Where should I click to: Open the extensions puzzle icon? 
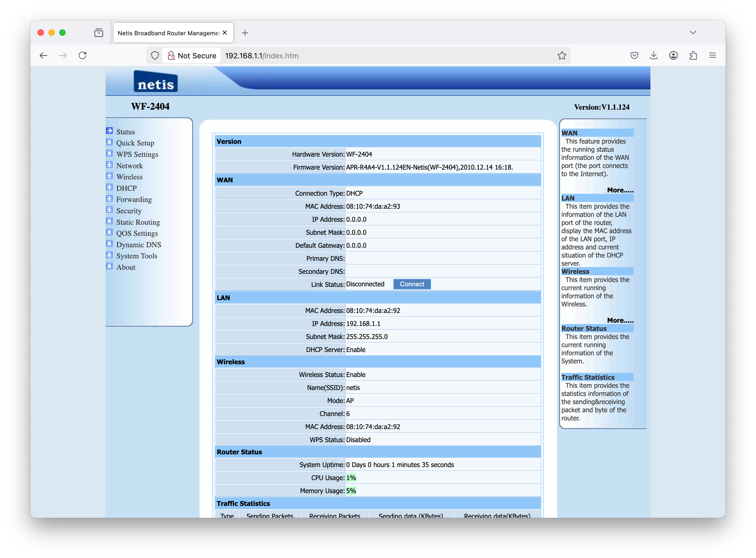click(x=693, y=55)
